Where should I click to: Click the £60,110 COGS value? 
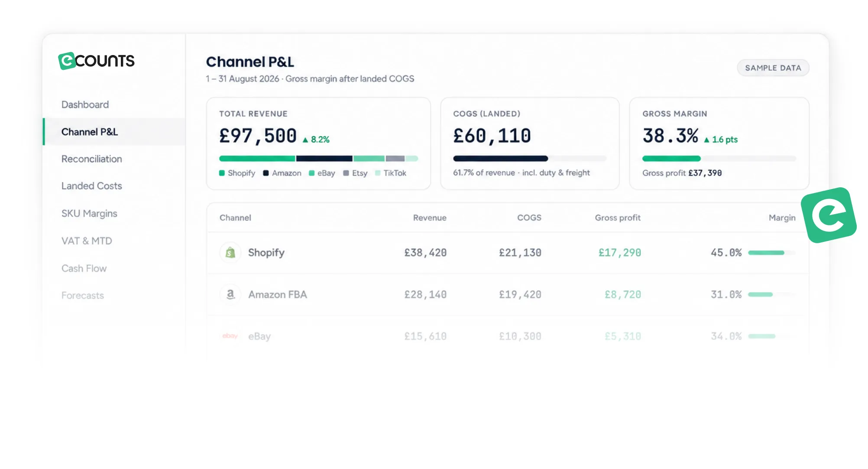tap(492, 136)
